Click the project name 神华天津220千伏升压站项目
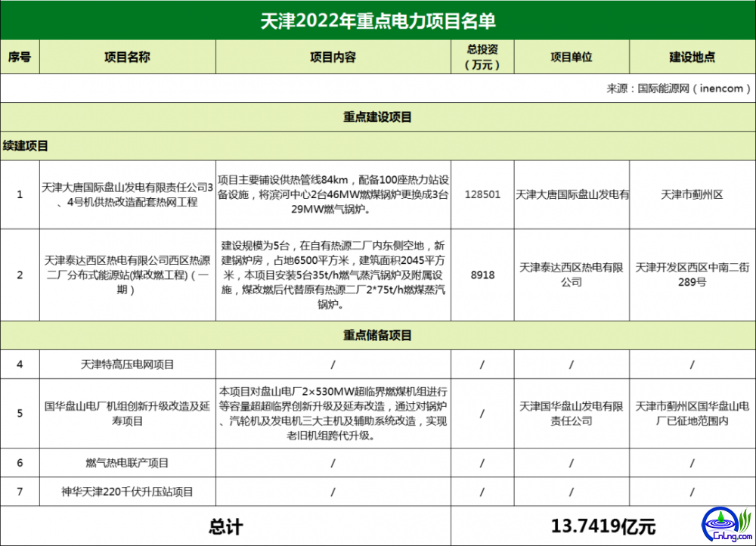 point(127,492)
